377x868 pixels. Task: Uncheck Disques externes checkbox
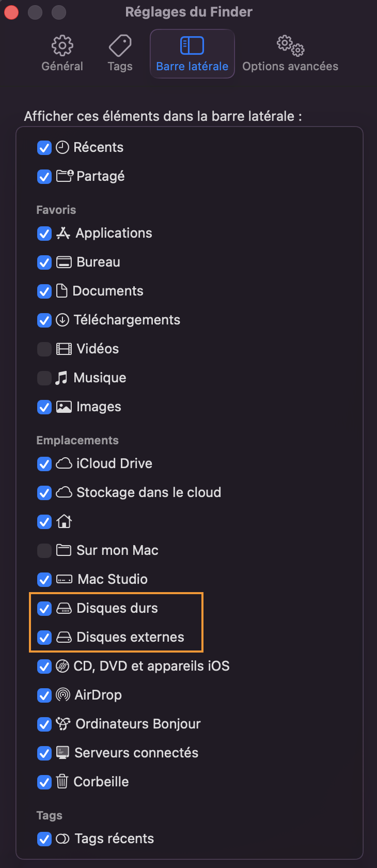point(44,638)
